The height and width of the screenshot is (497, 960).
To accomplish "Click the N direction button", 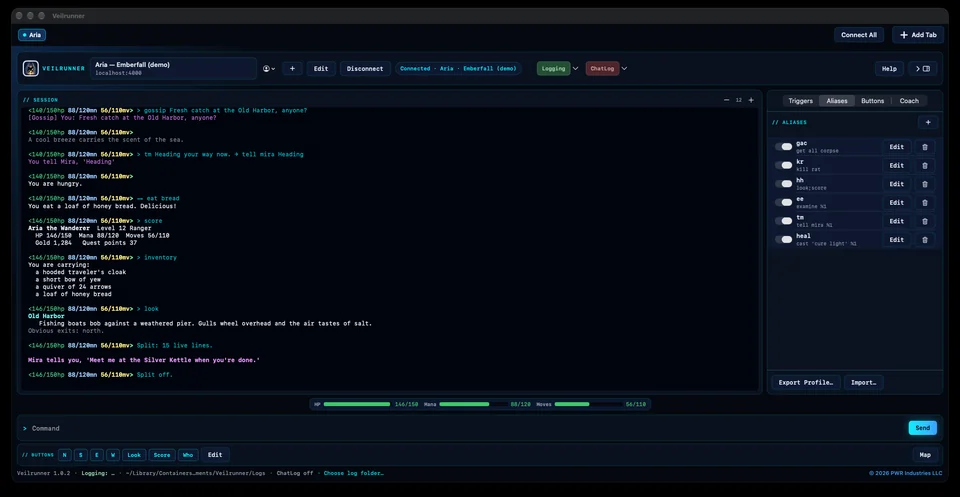I will [65, 455].
